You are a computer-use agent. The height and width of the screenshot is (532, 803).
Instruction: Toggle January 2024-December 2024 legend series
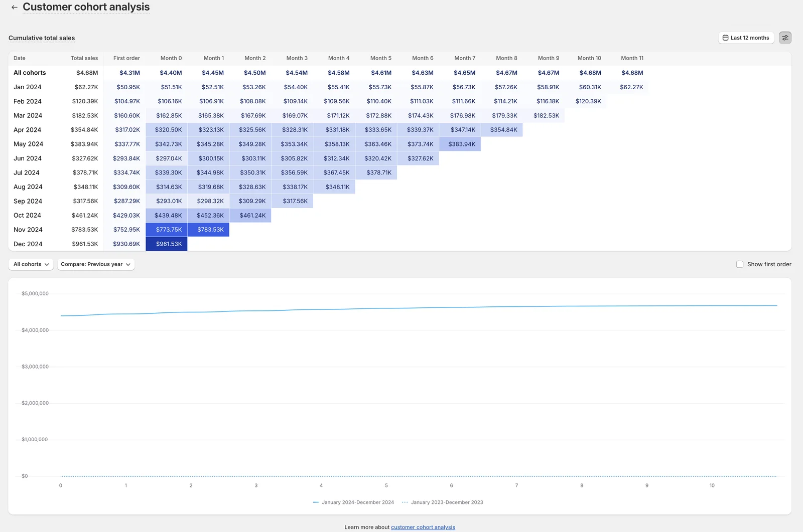pos(354,502)
